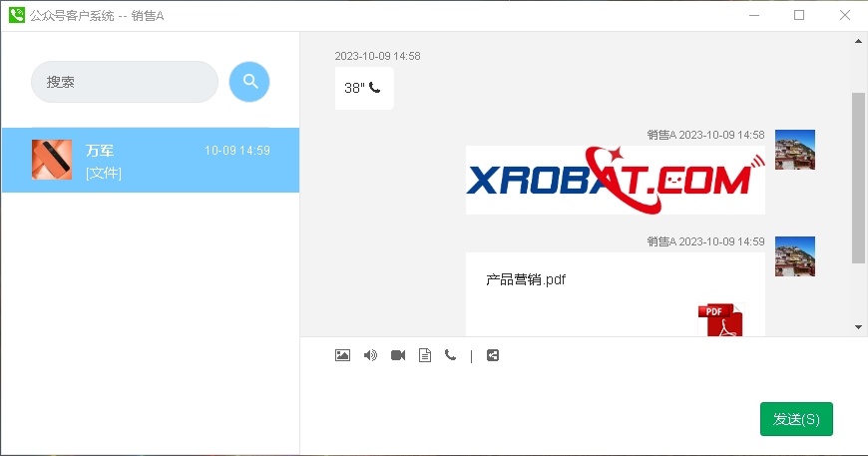
Task: Click the phone call icon in the toolbar
Action: coord(451,355)
